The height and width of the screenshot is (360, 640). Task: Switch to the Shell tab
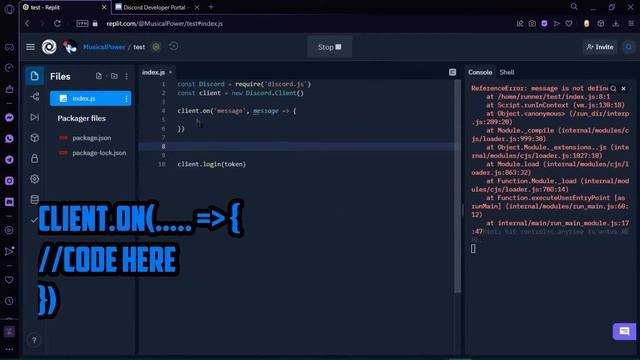click(507, 72)
